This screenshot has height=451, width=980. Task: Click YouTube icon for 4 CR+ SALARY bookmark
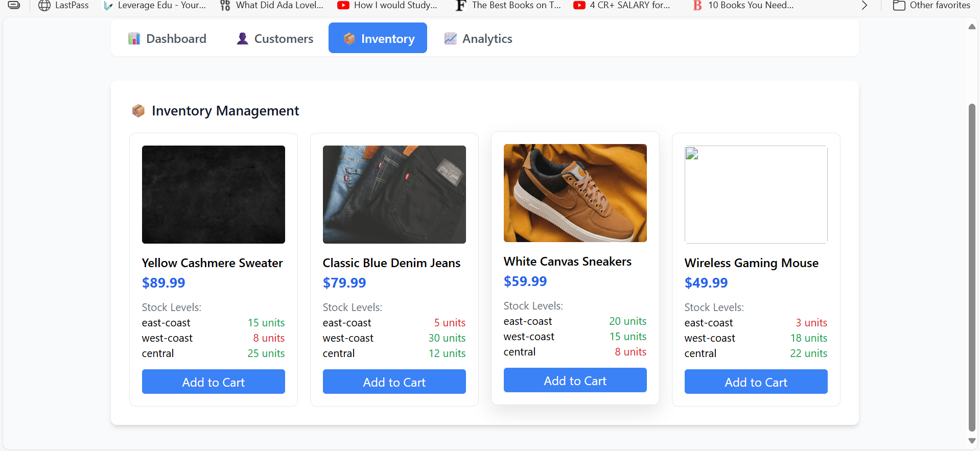point(579,6)
